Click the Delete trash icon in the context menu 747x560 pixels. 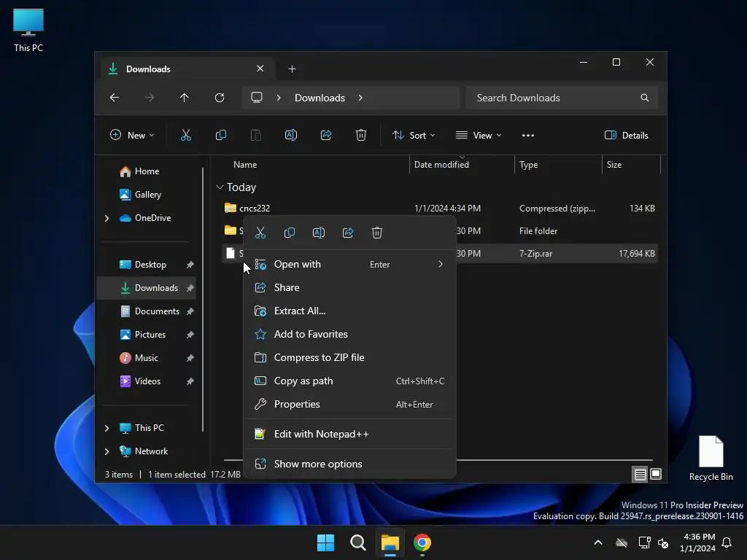[x=377, y=233]
